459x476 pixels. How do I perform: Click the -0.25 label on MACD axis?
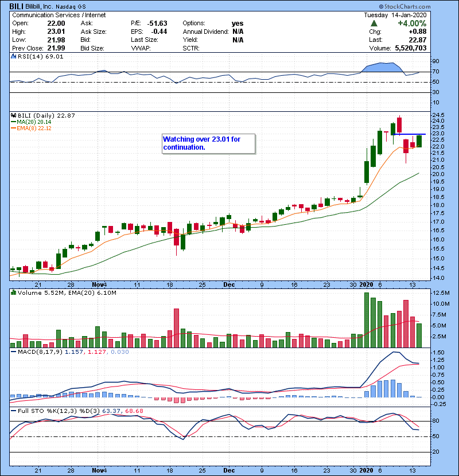tap(439, 404)
